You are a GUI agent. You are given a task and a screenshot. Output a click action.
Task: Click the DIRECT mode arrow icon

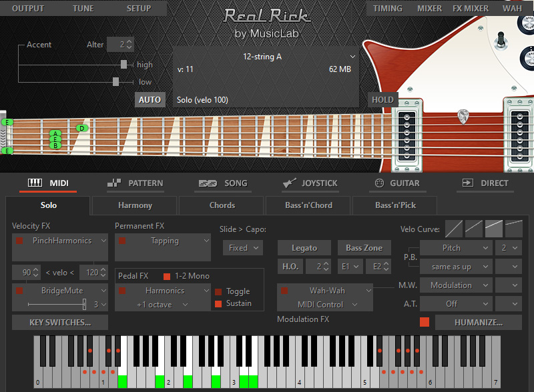[x=468, y=183]
